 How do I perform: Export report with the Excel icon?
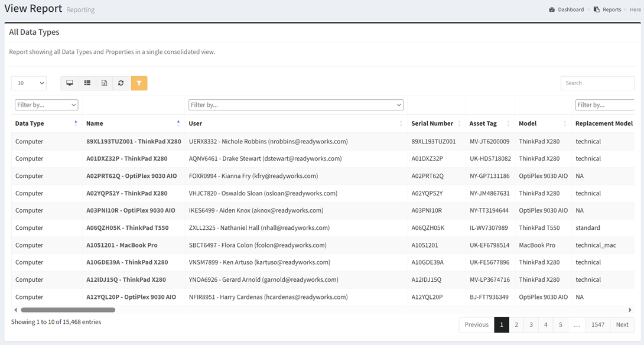104,83
